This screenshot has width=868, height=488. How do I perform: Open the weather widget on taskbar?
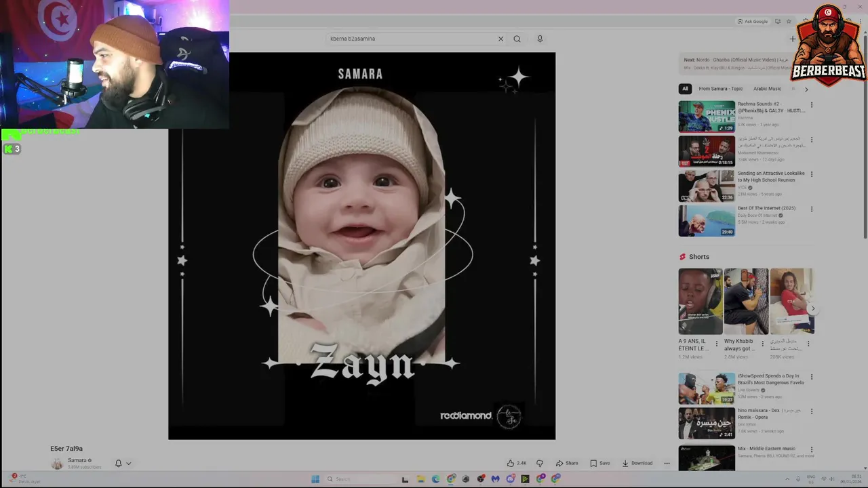25,479
